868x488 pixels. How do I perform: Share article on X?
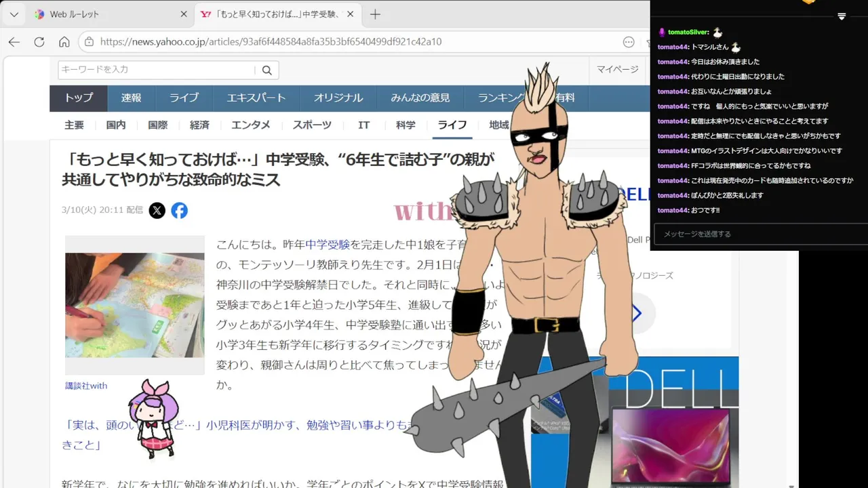click(x=157, y=210)
